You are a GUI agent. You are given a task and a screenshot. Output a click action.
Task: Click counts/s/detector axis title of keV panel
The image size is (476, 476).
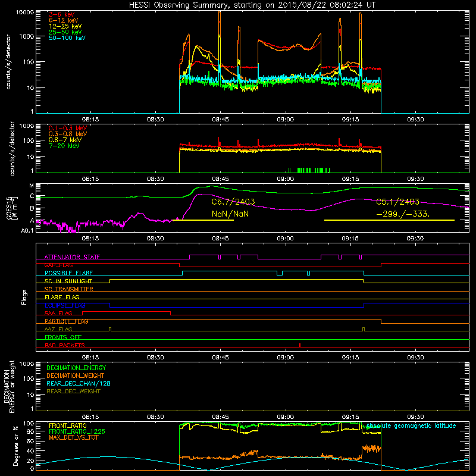[x=8, y=62]
